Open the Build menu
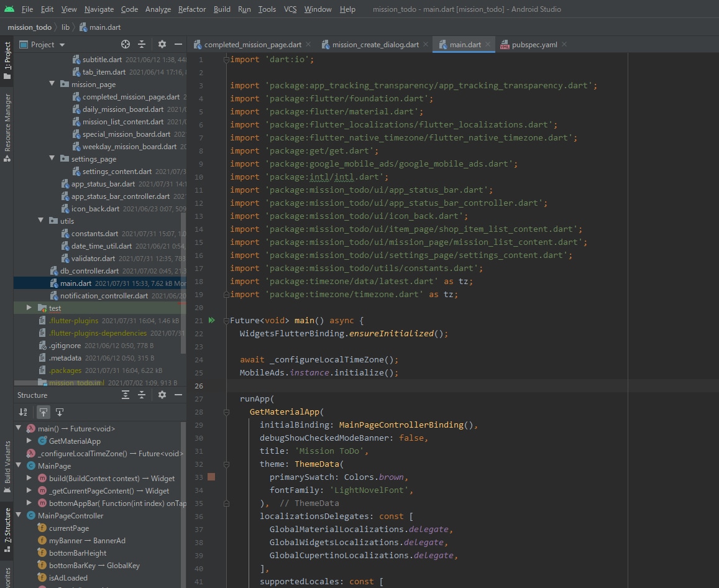The image size is (719, 588). tap(222, 9)
